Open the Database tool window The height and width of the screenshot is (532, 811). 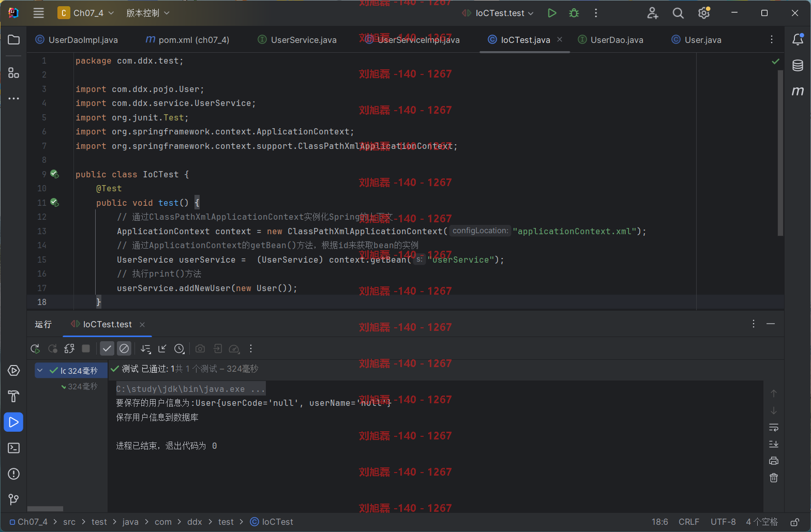(x=798, y=65)
